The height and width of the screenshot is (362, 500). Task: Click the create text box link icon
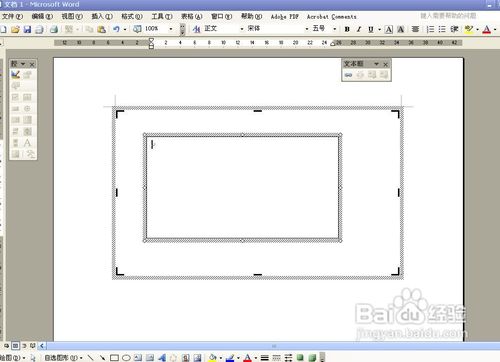[x=348, y=75]
